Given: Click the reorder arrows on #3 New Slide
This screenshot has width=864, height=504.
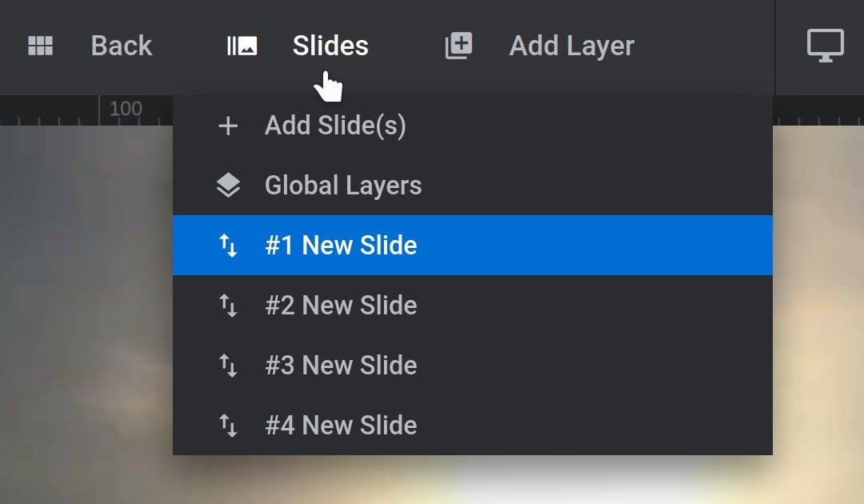Looking at the screenshot, I should [x=228, y=366].
